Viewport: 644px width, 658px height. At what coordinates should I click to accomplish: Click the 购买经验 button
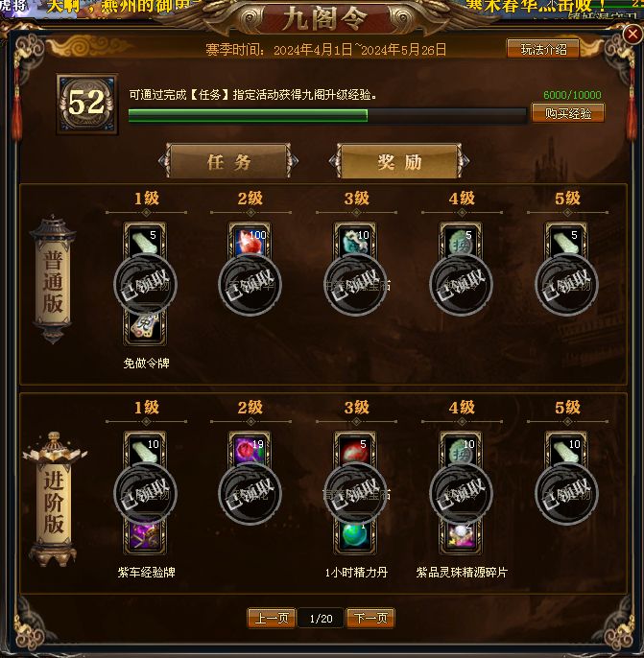pyautogui.click(x=568, y=113)
